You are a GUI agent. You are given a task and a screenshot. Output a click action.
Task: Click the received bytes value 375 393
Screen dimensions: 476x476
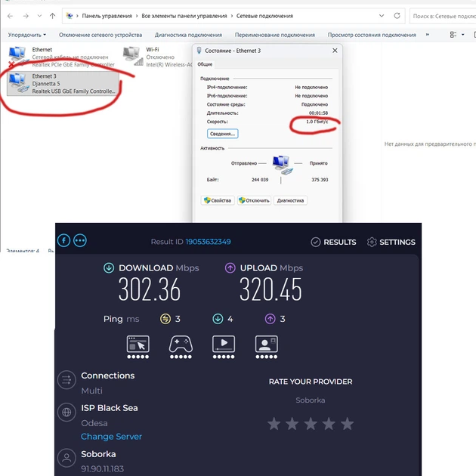pos(320,180)
